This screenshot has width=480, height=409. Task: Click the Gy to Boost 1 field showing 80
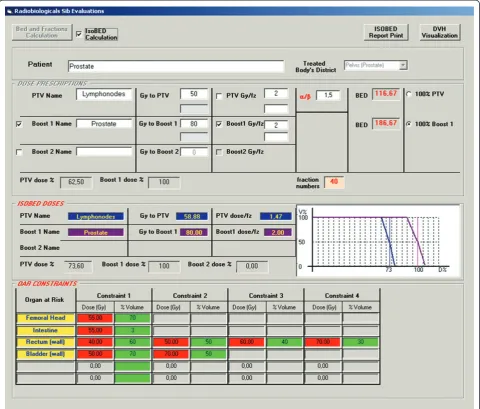(x=194, y=124)
